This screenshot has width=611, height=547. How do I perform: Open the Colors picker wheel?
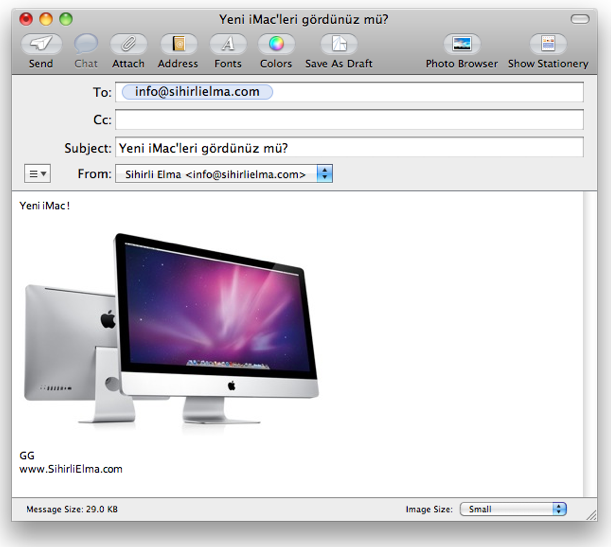[x=276, y=44]
